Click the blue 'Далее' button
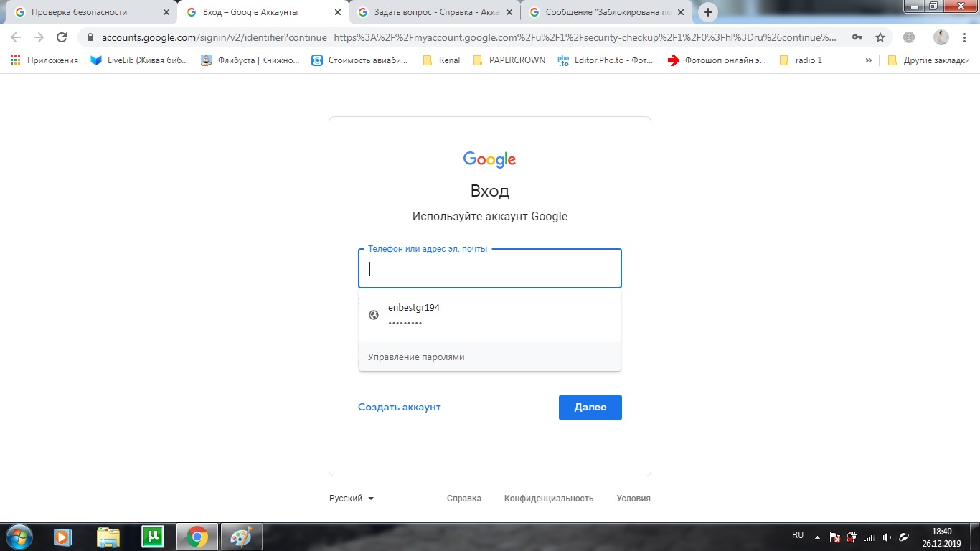 click(590, 407)
